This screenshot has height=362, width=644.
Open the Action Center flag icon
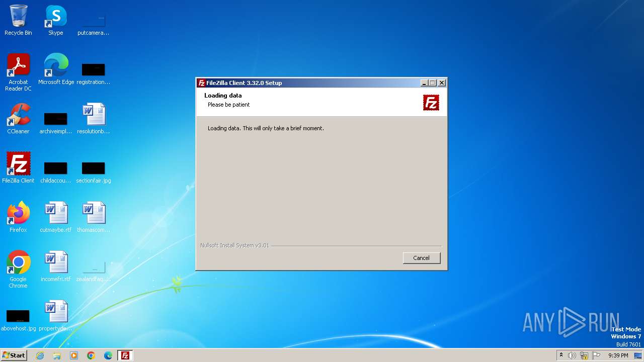coord(596,355)
